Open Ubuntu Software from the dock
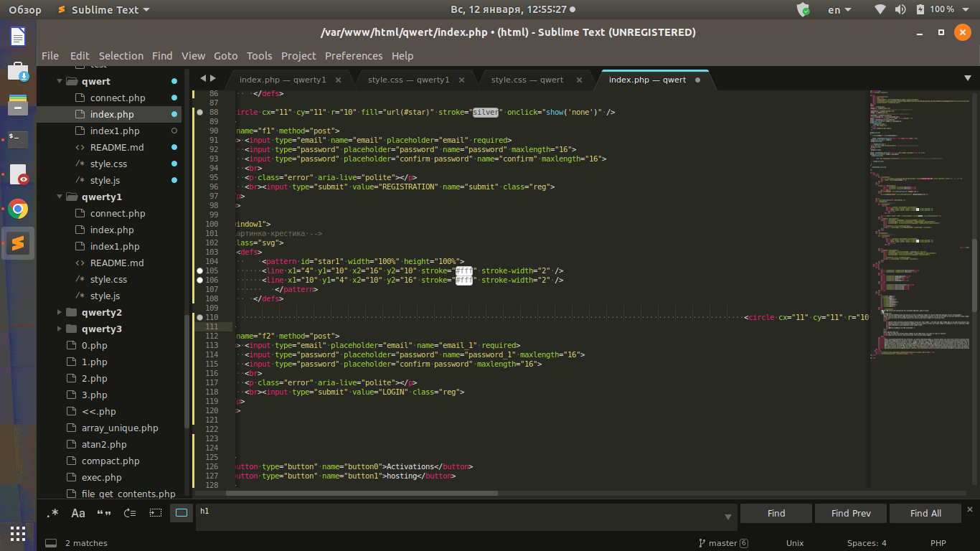980x551 pixels. (18, 71)
